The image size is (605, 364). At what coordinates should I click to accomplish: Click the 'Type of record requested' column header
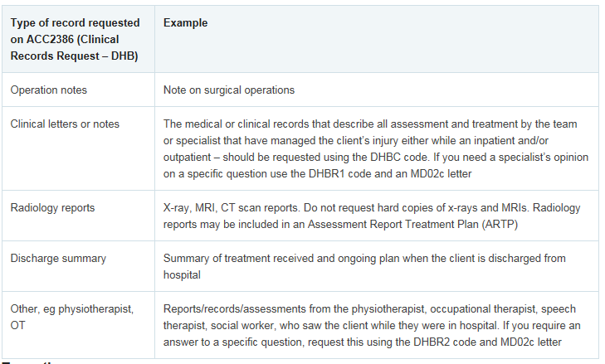[78, 39]
